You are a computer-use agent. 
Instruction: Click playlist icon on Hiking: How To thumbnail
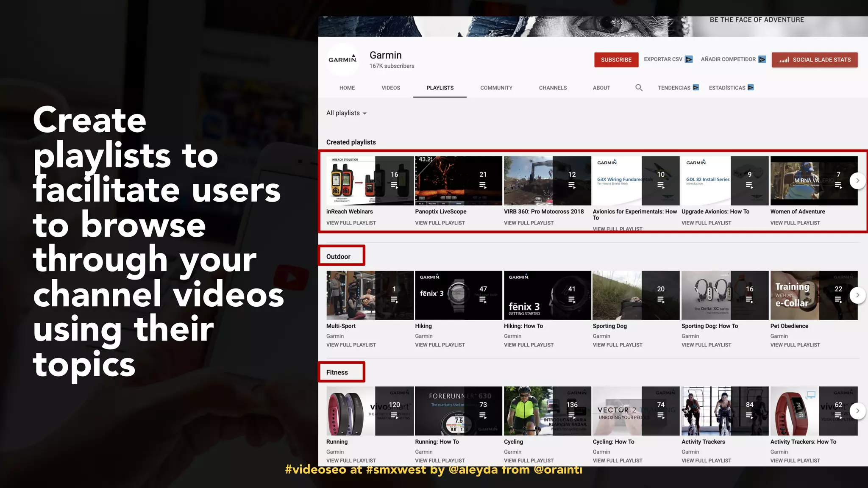[572, 300]
